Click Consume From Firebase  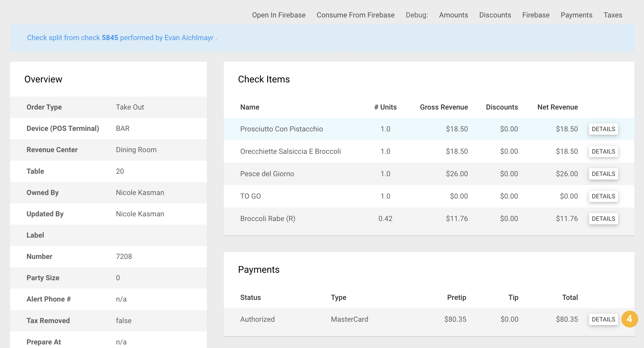coord(355,15)
